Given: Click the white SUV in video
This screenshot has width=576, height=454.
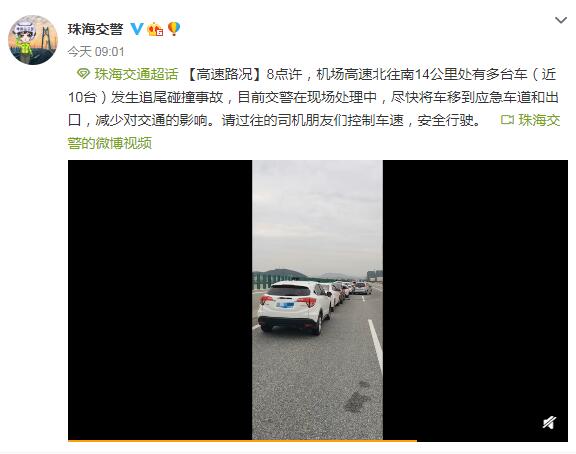Looking at the screenshot, I should (294, 307).
